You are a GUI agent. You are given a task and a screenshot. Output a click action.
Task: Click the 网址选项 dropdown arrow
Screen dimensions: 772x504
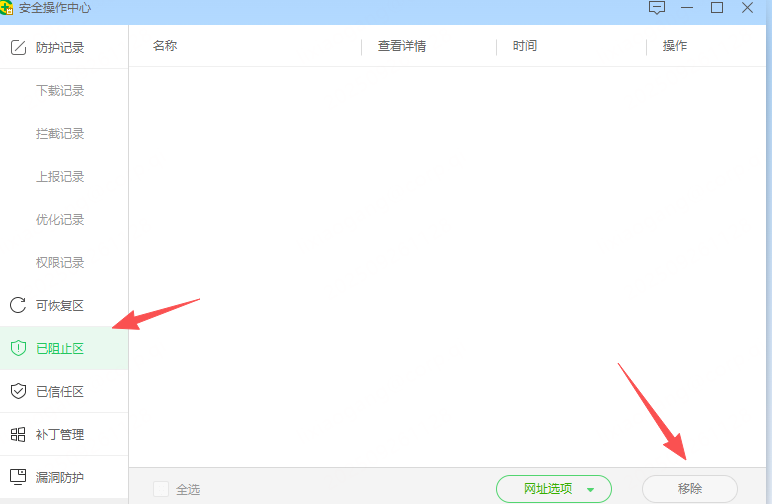click(x=590, y=490)
